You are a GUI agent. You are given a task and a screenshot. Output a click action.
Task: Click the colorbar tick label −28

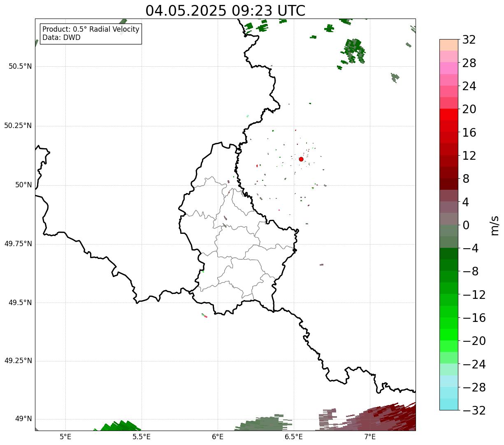coord(474,387)
